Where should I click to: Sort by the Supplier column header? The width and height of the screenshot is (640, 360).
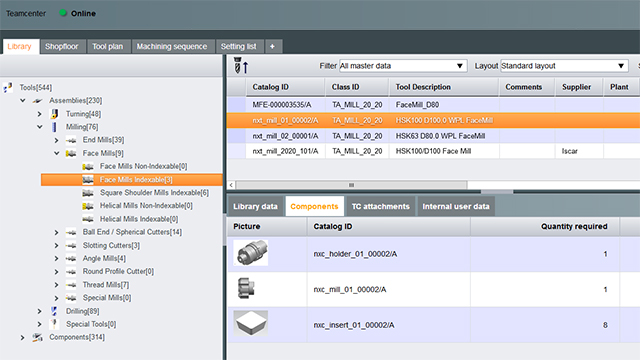[579, 87]
